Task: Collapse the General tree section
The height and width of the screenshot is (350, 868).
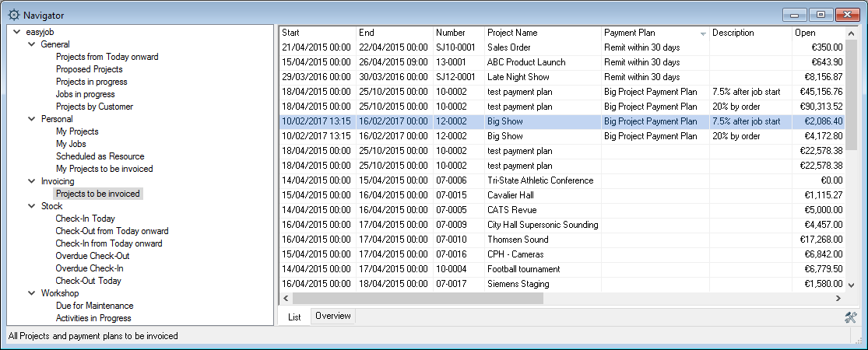Action: [x=31, y=44]
